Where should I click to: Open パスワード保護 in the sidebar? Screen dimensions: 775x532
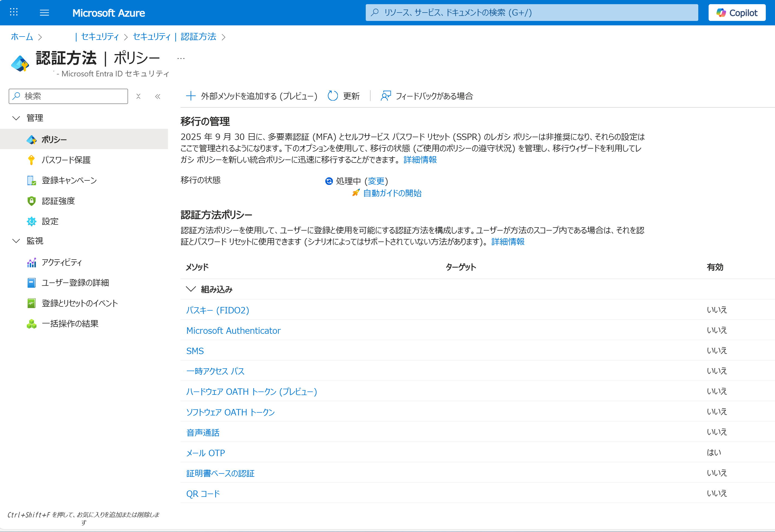[x=66, y=160]
